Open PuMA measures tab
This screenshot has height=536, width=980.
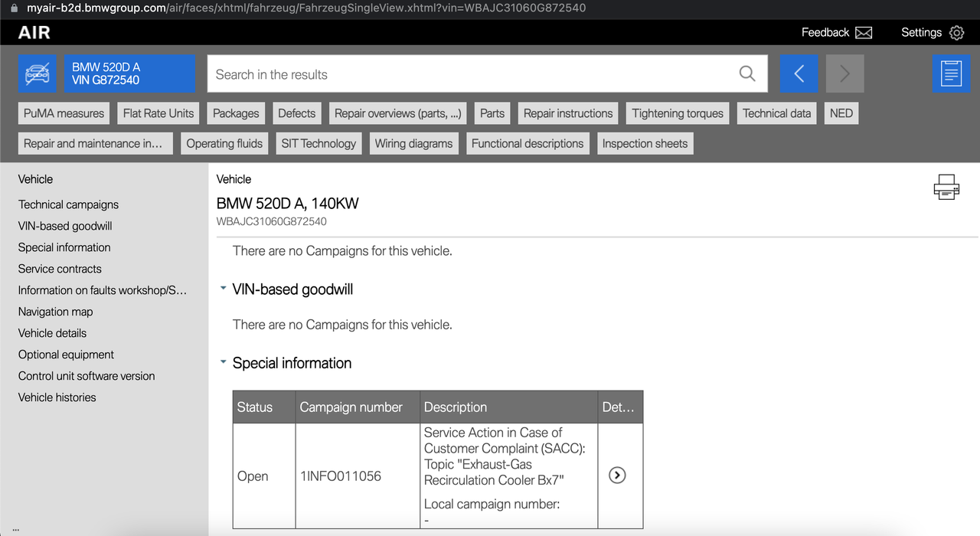click(x=64, y=113)
